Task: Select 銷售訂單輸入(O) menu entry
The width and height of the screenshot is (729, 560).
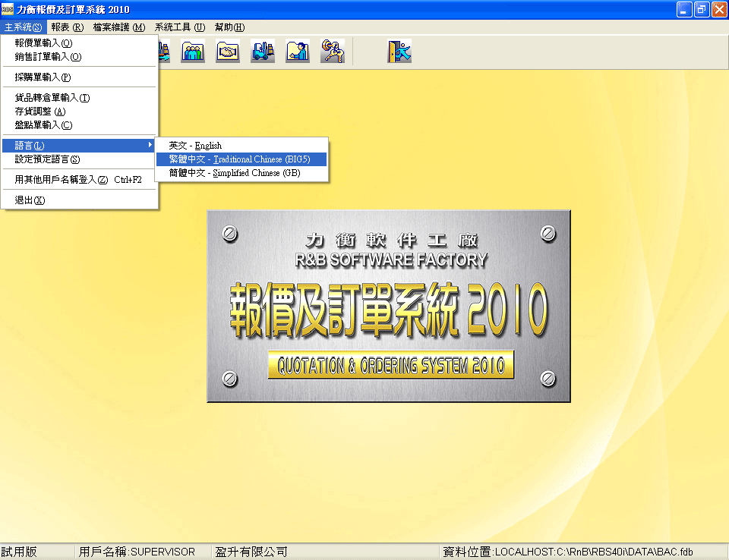Action: pyautogui.click(x=80, y=57)
